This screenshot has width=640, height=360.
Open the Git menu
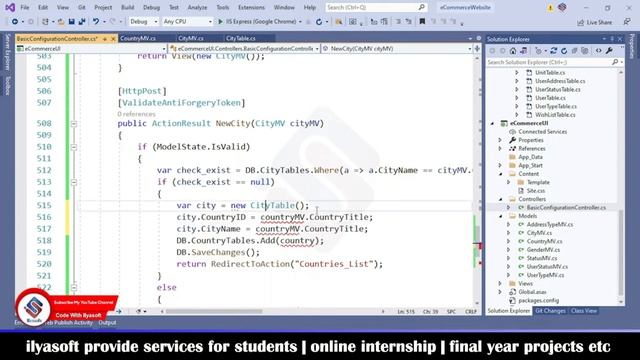tap(82, 7)
